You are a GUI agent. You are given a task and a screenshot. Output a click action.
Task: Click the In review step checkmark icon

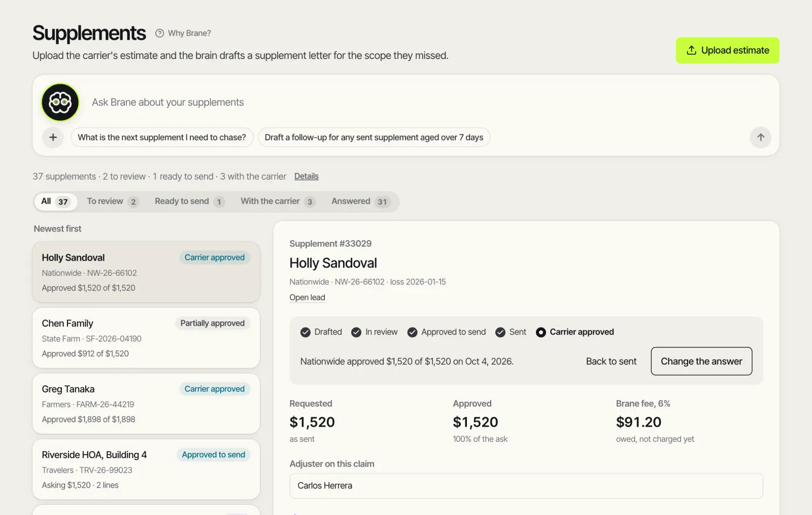(x=356, y=332)
